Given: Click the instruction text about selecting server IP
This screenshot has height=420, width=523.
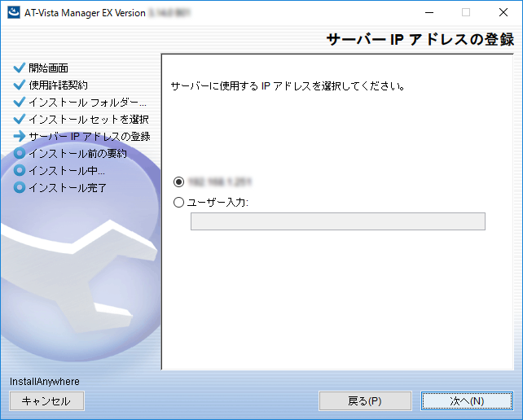Looking at the screenshot, I should click(x=288, y=86).
